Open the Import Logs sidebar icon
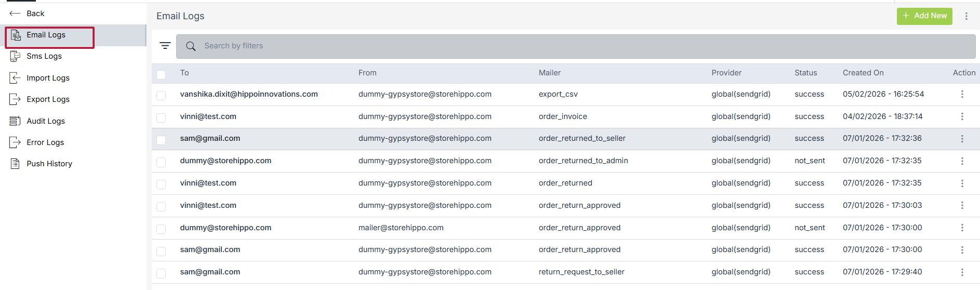The width and height of the screenshot is (980, 290). point(15,78)
